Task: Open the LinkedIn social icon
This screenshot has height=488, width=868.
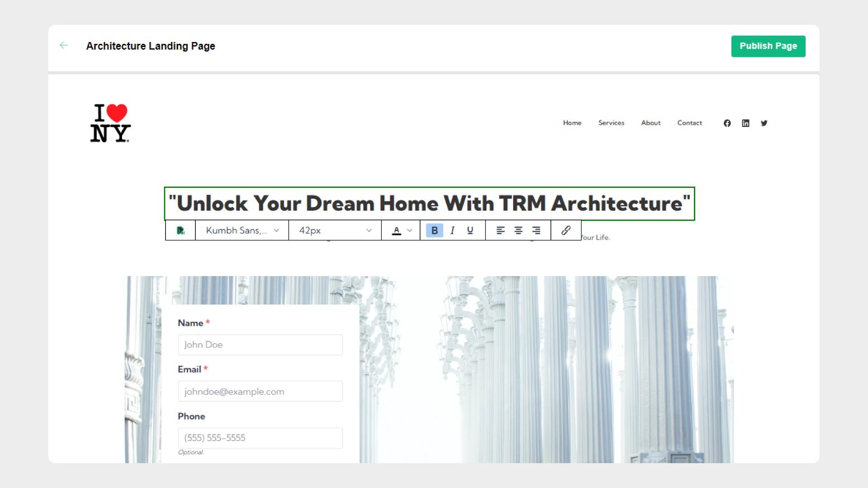Action: click(745, 123)
